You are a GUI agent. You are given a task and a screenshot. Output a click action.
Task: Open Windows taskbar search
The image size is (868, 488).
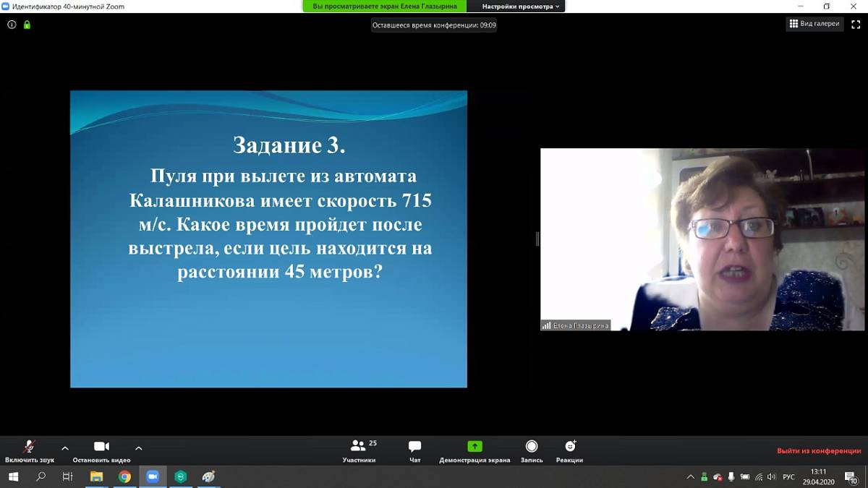pos(41,476)
